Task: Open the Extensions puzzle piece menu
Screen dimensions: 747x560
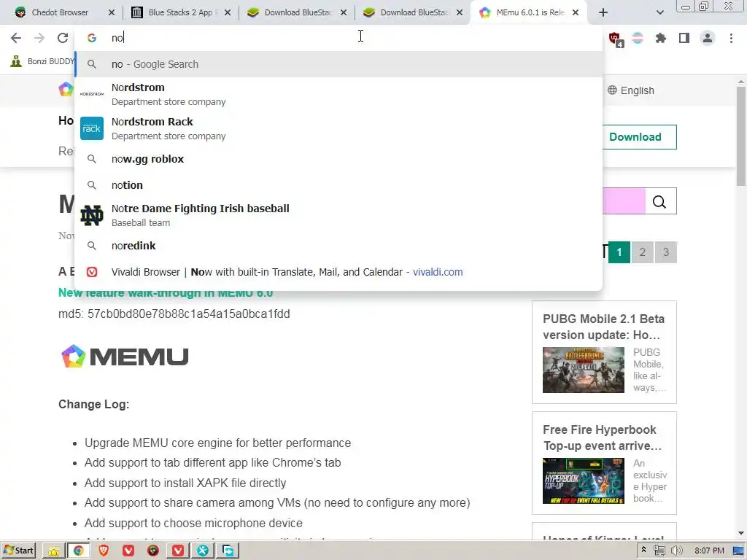Action: click(661, 38)
